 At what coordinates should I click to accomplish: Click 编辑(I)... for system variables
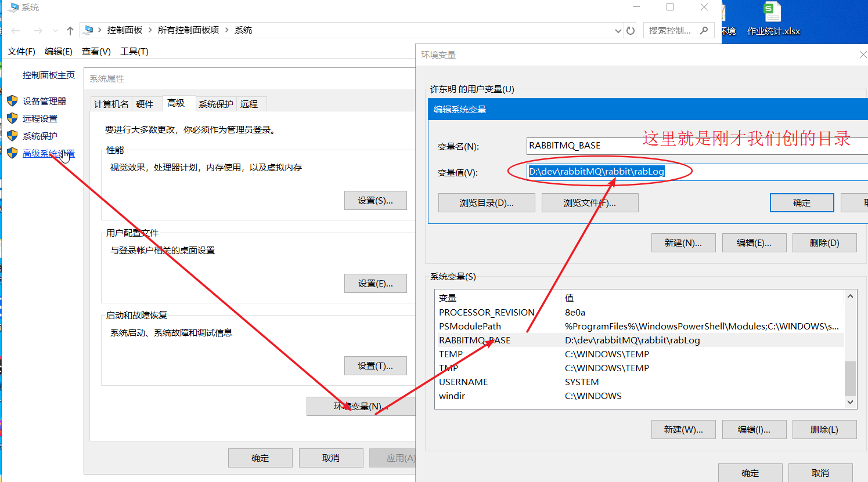point(754,430)
